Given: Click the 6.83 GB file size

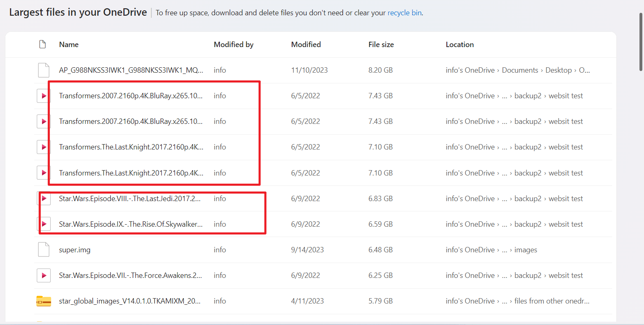Looking at the screenshot, I should tap(380, 199).
